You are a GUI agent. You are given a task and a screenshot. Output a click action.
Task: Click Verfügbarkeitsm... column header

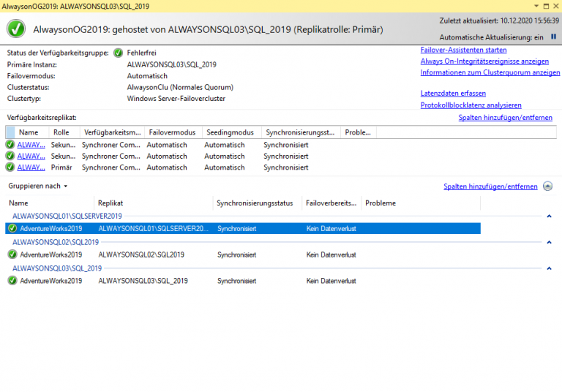coord(112,132)
